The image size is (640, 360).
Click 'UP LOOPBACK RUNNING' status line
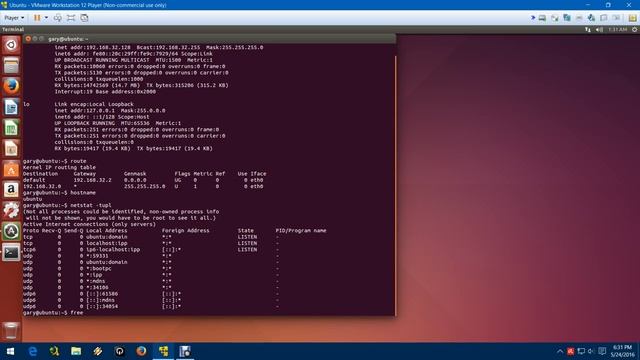(x=118, y=123)
